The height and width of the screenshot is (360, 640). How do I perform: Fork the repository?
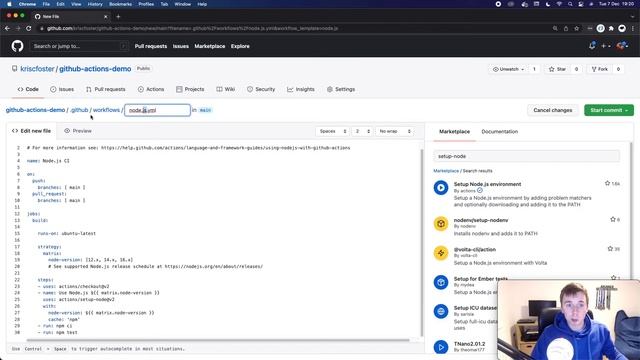coord(600,69)
